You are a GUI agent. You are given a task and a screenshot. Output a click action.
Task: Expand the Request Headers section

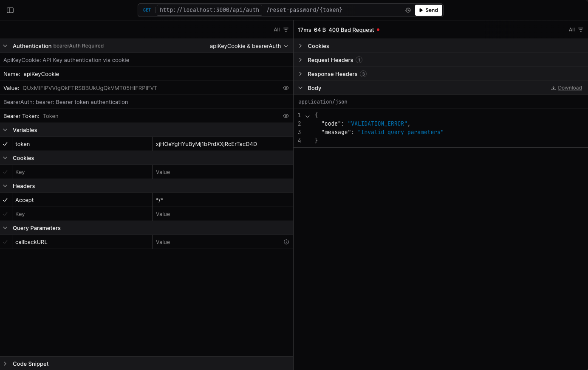300,60
